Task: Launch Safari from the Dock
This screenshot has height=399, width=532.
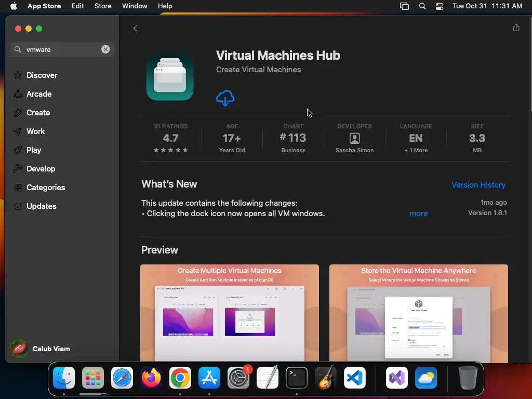Action: [x=122, y=378]
